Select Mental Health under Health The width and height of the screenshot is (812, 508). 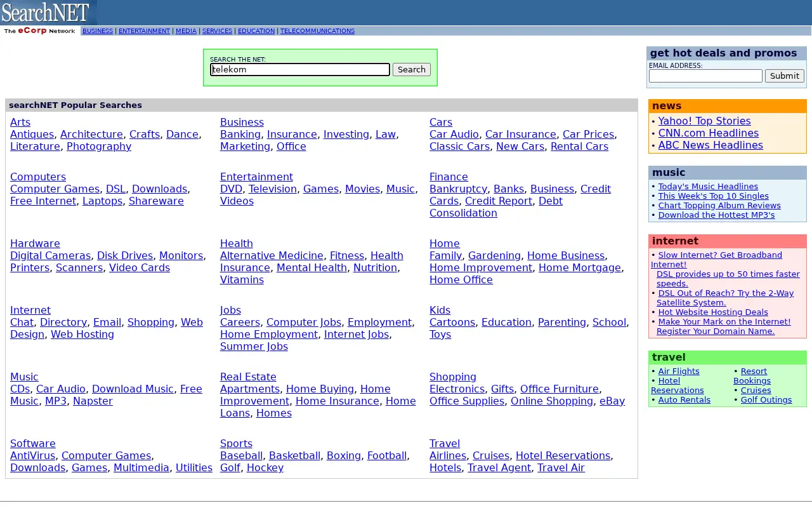click(311, 268)
